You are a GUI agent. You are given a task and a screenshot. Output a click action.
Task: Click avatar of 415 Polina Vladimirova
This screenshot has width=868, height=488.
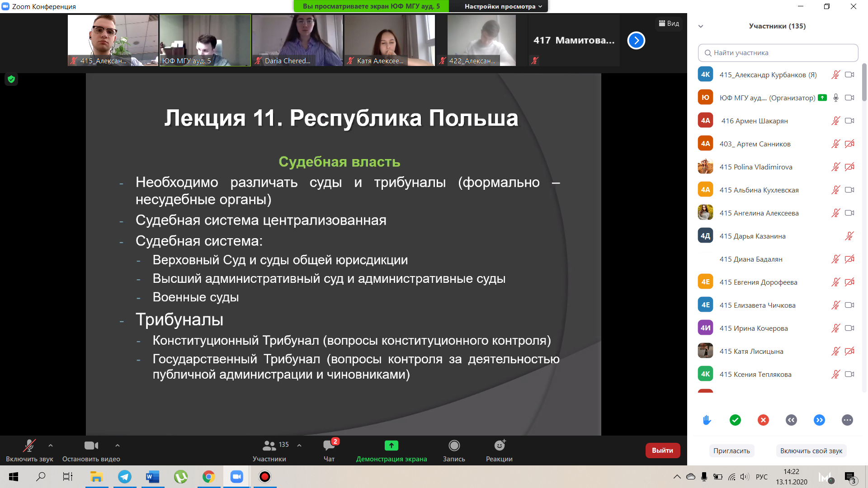click(x=705, y=167)
